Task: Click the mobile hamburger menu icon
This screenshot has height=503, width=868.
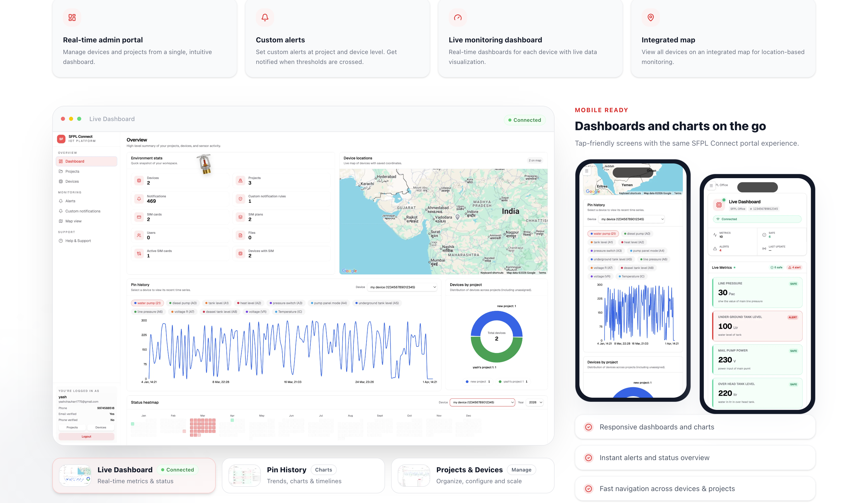Action: pos(587,171)
